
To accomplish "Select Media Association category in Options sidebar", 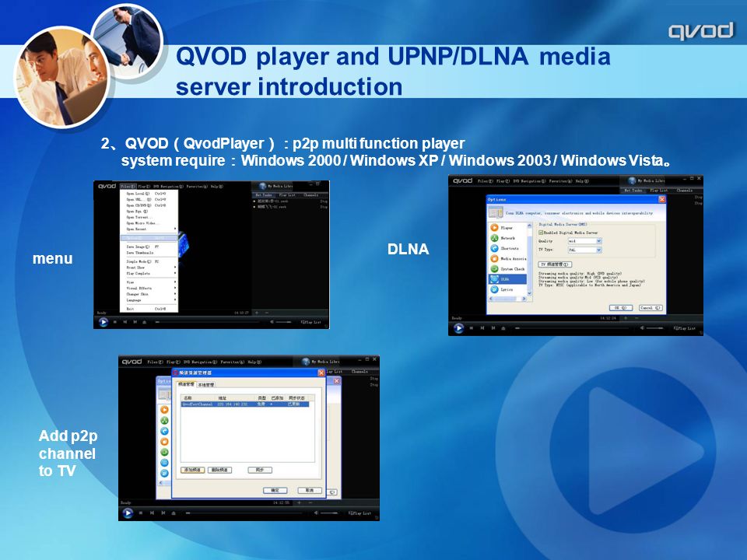I will pos(508,258).
